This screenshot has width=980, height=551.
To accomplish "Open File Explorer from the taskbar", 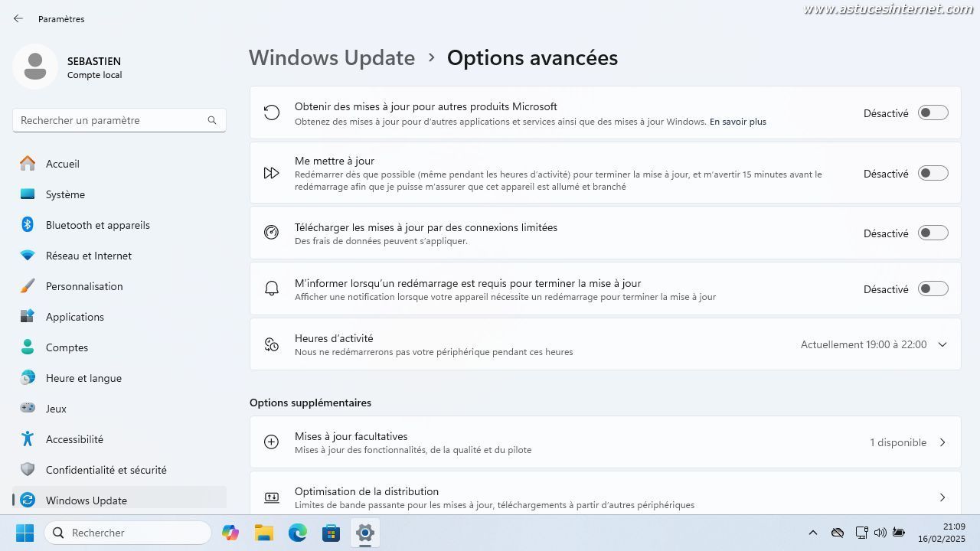I will coord(263,533).
